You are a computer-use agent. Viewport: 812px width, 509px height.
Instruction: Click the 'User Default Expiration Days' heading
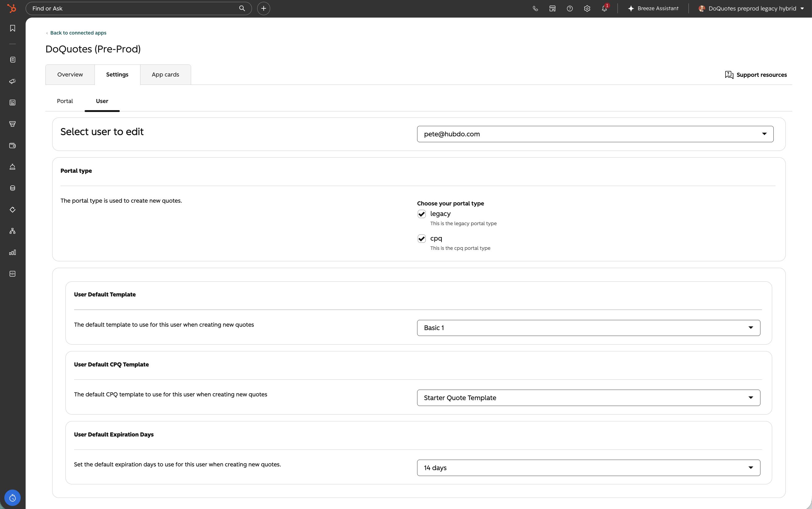pyautogui.click(x=114, y=434)
